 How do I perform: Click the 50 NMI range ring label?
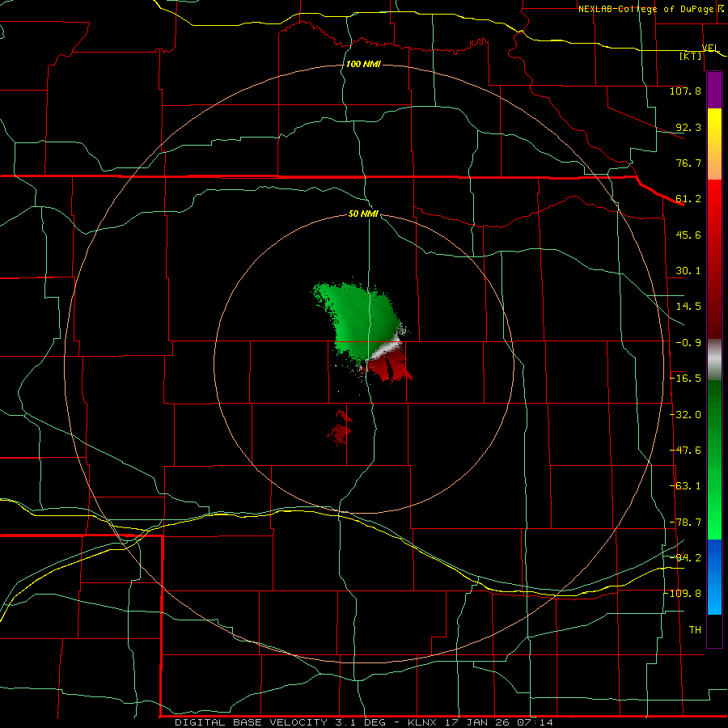pyautogui.click(x=363, y=214)
